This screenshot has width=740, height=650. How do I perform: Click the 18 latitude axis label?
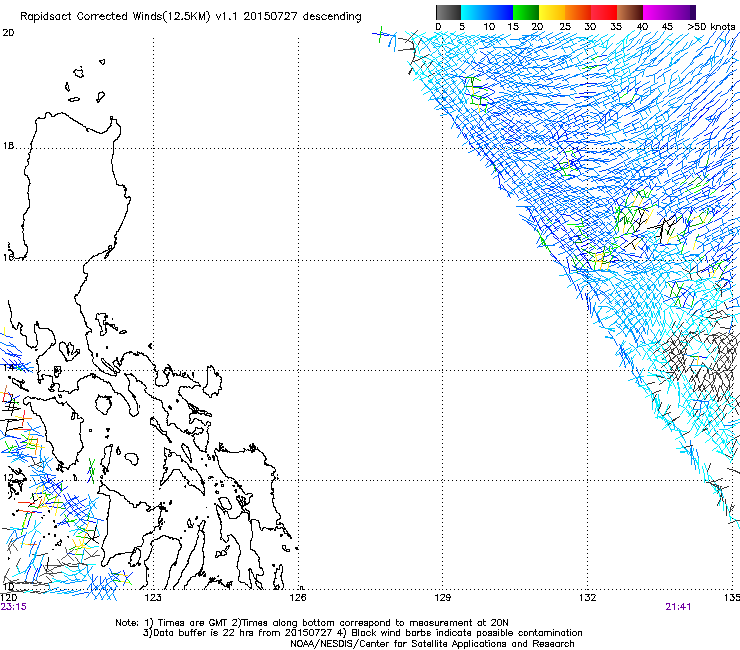(8, 146)
